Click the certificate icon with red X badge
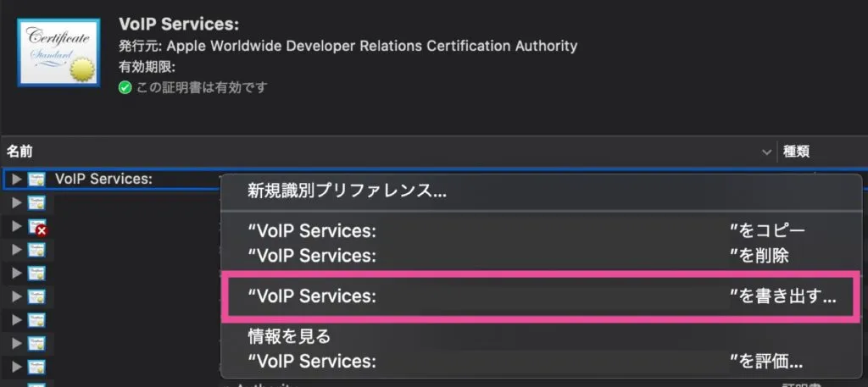868x387 pixels. (x=36, y=227)
